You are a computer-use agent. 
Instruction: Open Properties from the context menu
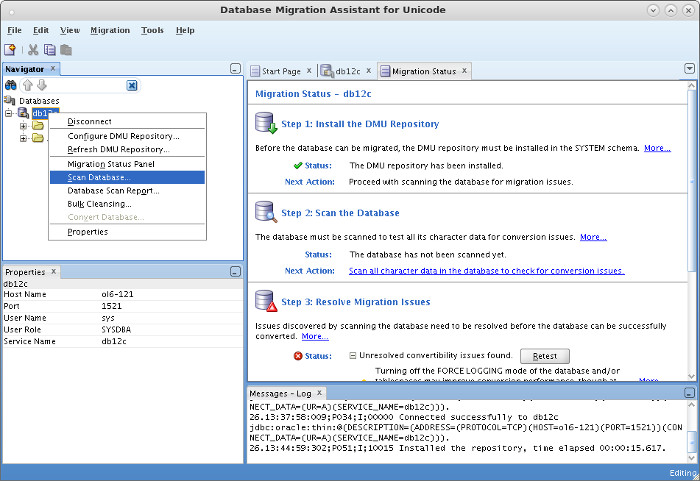(127, 232)
